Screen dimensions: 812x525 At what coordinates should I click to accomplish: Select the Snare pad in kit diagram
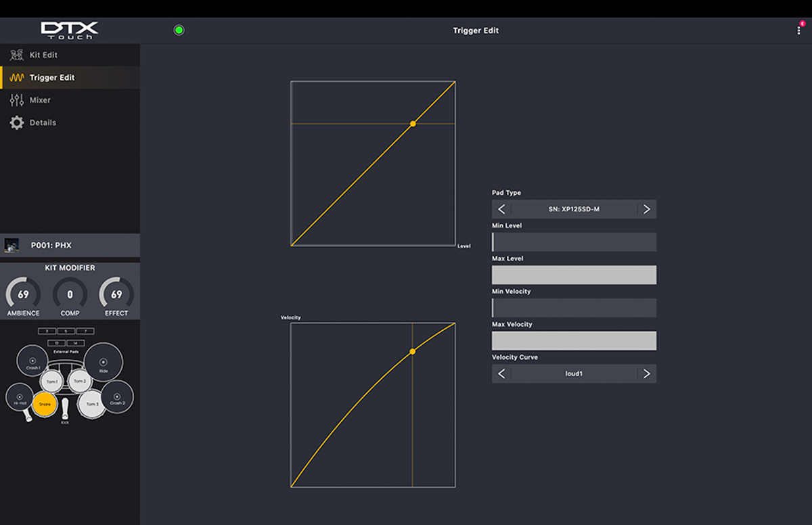coord(45,404)
